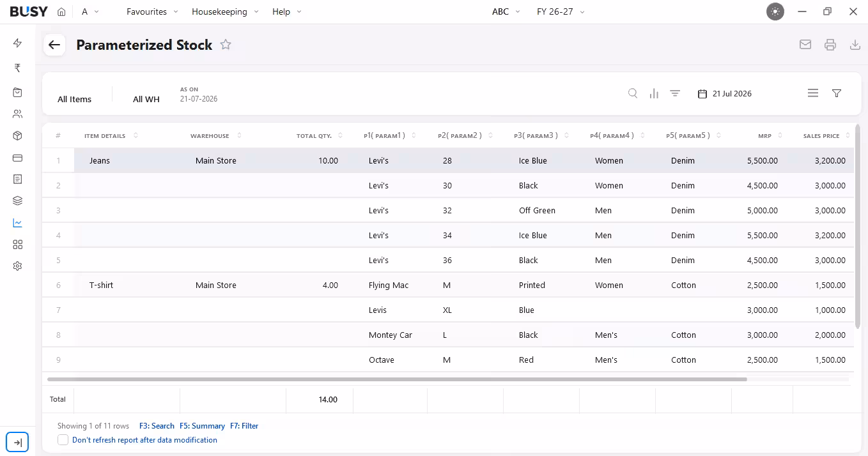Toggle the theme brightness button
Screen dimensions: 868x456
[x=775, y=11]
